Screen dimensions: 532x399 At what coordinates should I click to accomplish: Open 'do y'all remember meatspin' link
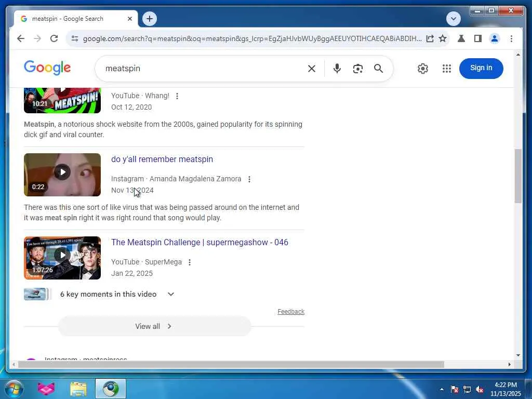coord(162,159)
